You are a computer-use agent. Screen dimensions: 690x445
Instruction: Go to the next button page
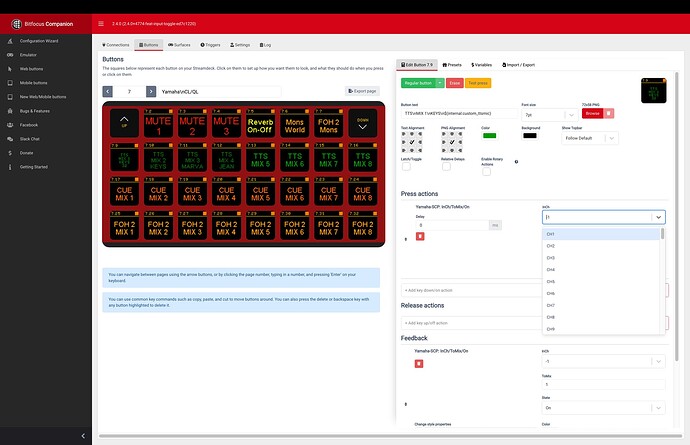pyautogui.click(x=151, y=92)
